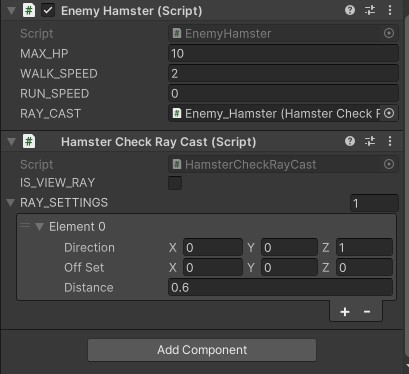Click the MAX_HP value field
Screen dimensions: 409x374
click(x=283, y=53)
